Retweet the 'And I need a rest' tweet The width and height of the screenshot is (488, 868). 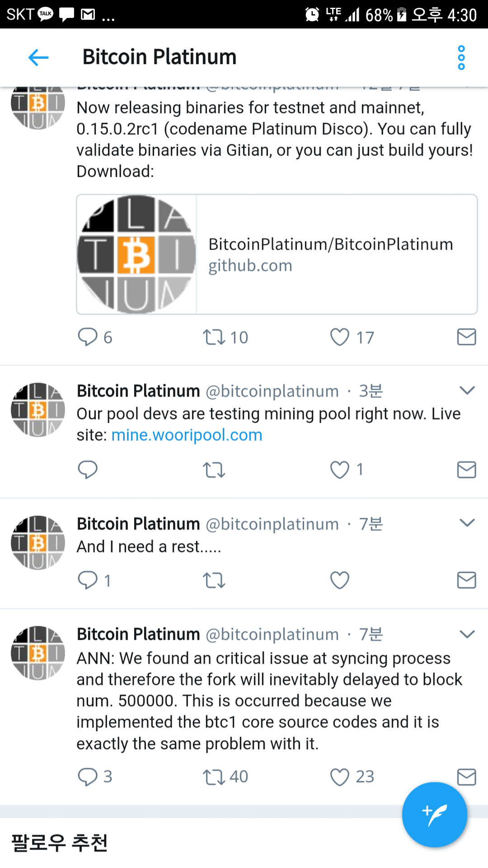214,580
